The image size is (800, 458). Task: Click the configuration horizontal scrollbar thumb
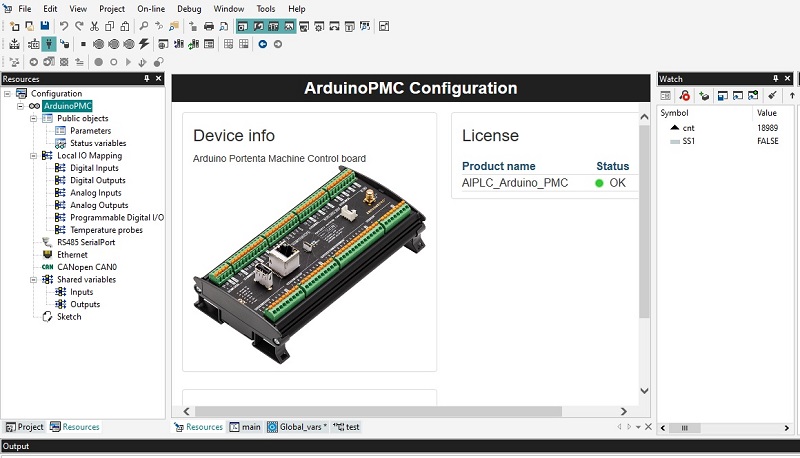(378, 411)
